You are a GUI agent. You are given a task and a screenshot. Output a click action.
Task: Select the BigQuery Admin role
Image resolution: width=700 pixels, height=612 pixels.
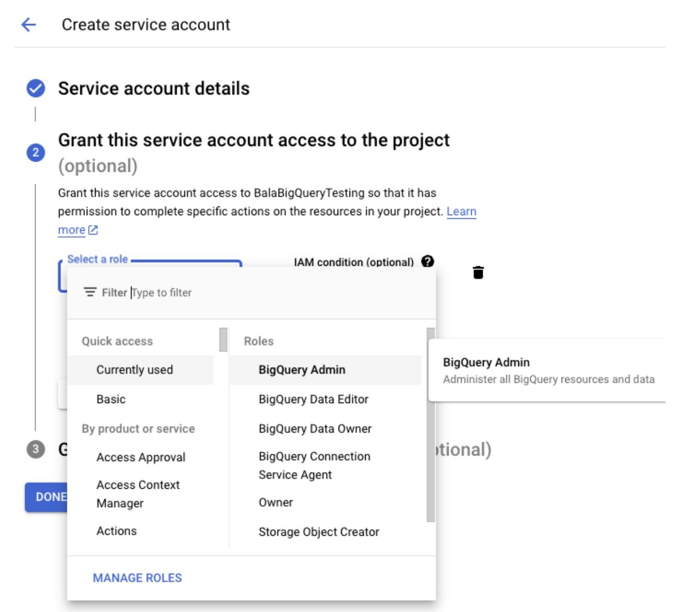(x=325, y=370)
